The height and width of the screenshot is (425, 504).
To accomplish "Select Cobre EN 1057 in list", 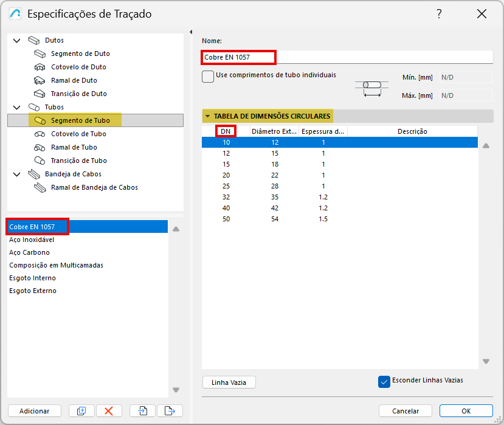I will (88, 227).
